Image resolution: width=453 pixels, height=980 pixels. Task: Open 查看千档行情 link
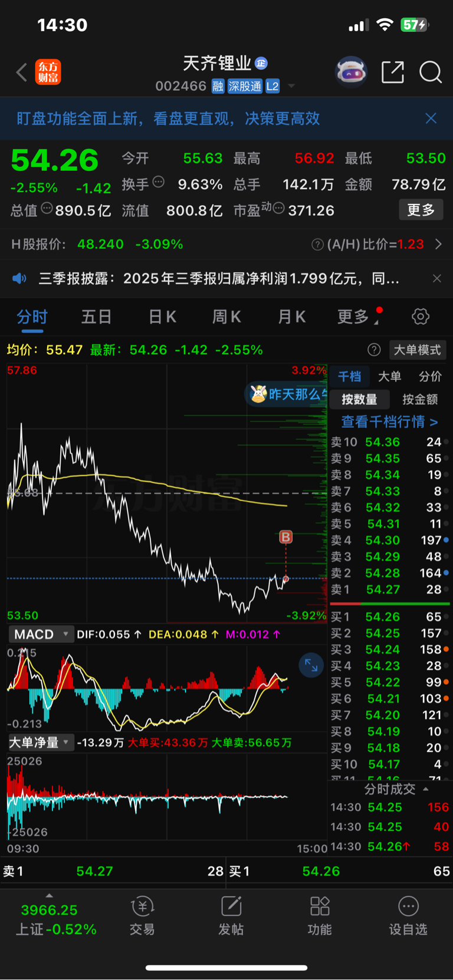point(389,421)
